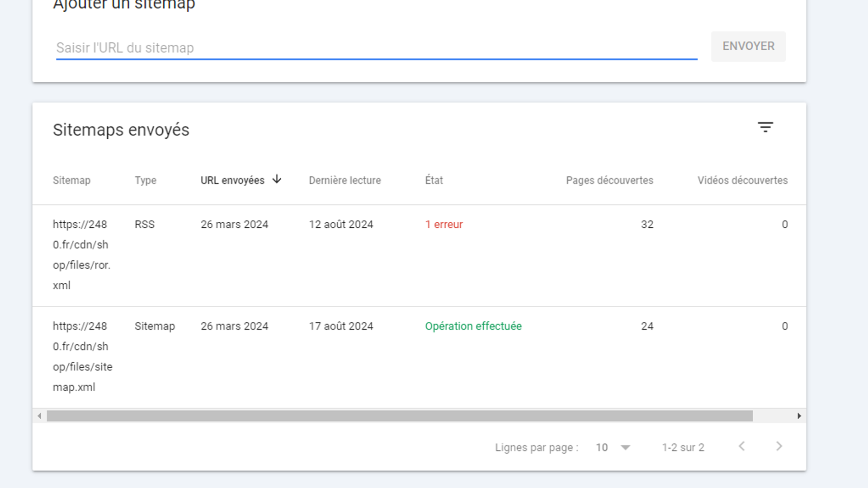Image resolution: width=868 pixels, height=488 pixels.
Task: Sort by the Type column header
Action: coord(145,180)
